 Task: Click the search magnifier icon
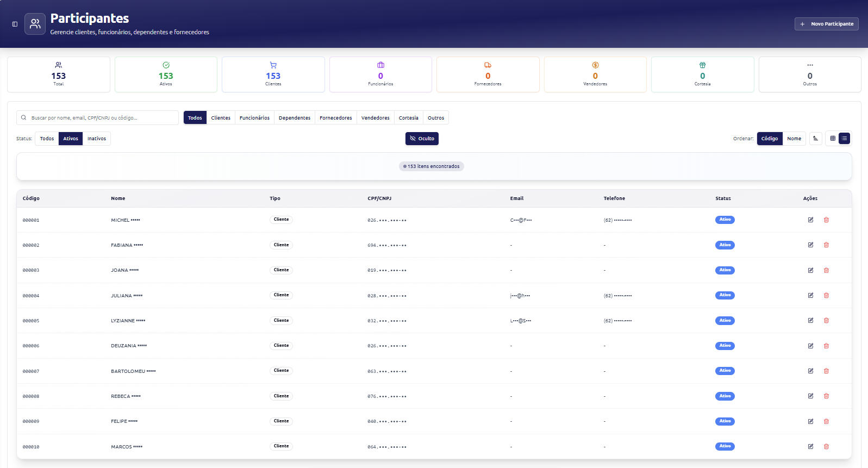[24, 117]
